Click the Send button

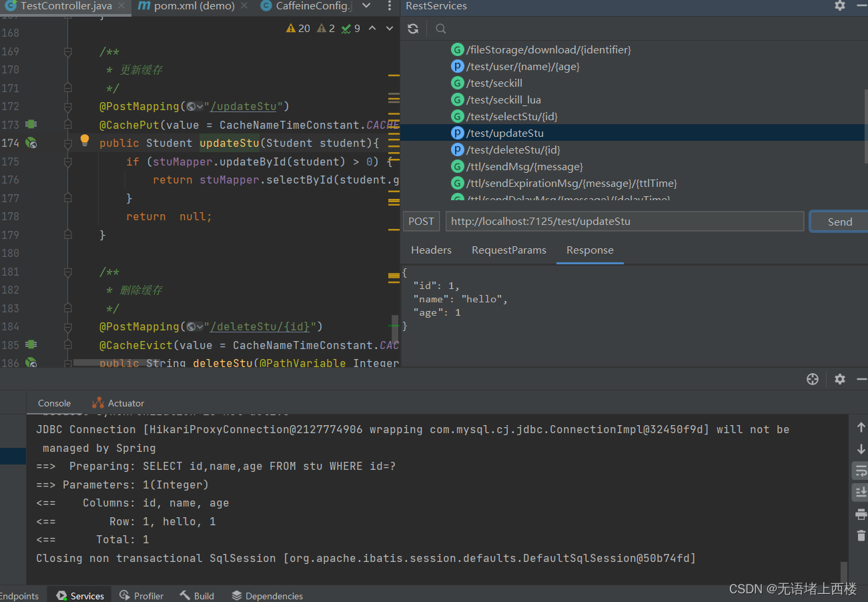pyautogui.click(x=839, y=221)
